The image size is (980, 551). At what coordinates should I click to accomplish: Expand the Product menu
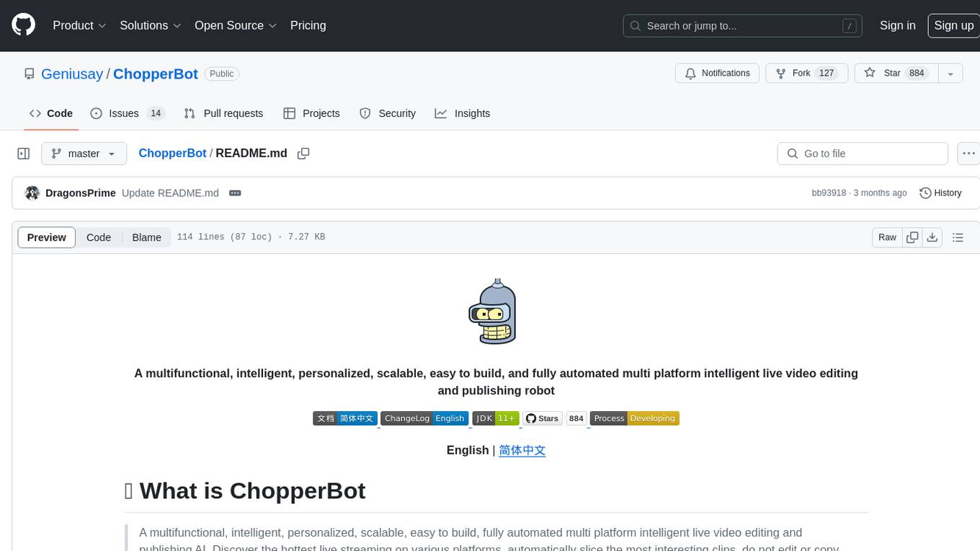pos(79,25)
